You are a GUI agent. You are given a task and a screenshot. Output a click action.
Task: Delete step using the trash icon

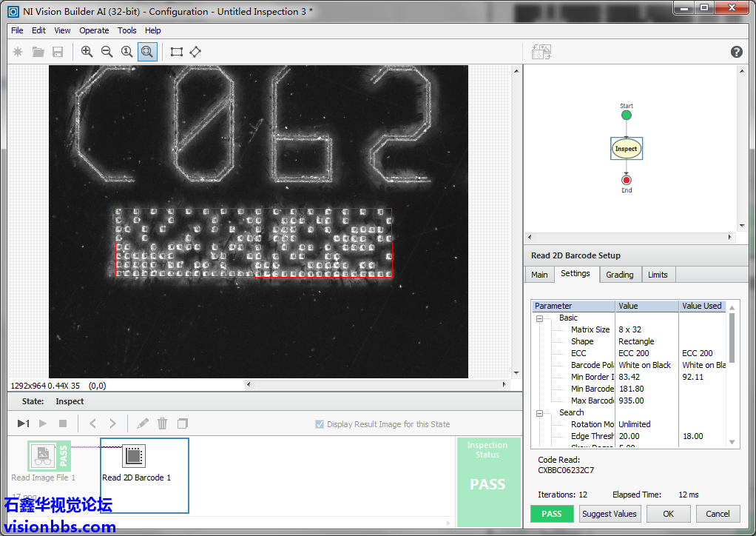[163, 423]
